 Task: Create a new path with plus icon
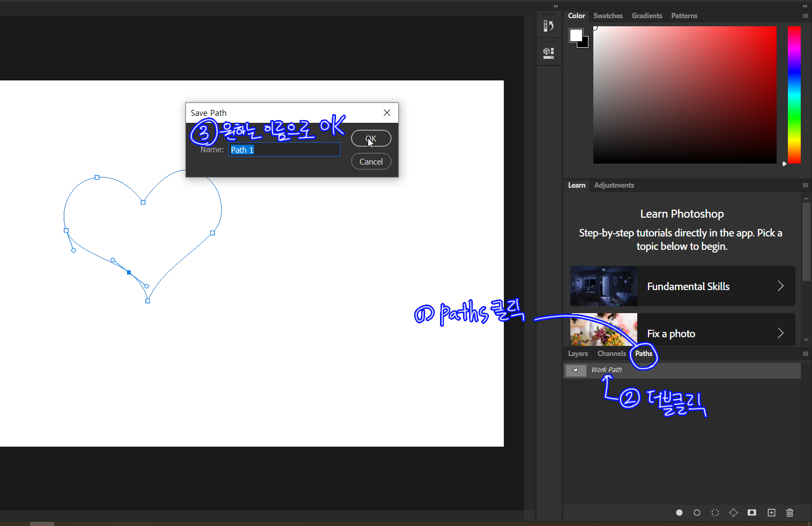(x=771, y=513)
